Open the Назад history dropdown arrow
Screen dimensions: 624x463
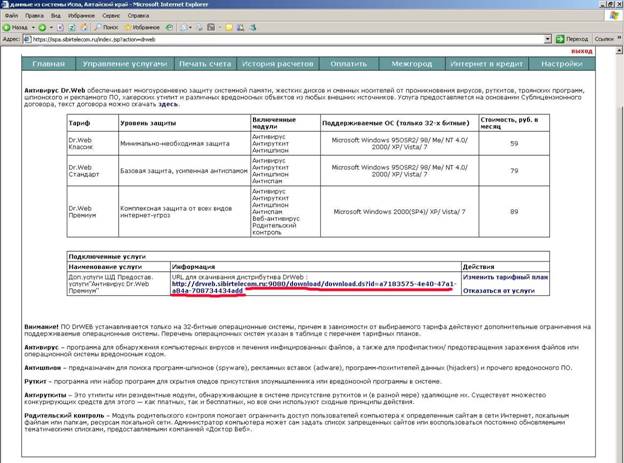tap(33, 27)
